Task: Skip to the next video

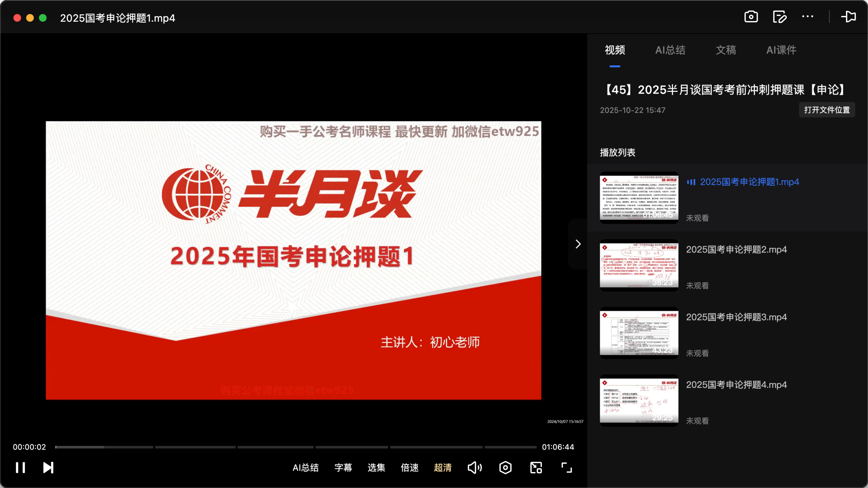Action: [48, 468]
